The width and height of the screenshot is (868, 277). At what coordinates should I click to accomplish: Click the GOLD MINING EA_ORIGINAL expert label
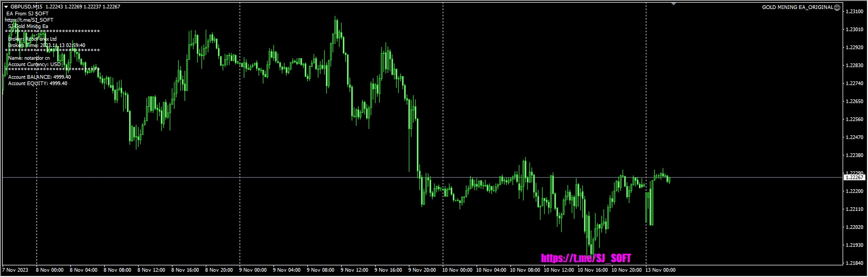pos(797,7)
